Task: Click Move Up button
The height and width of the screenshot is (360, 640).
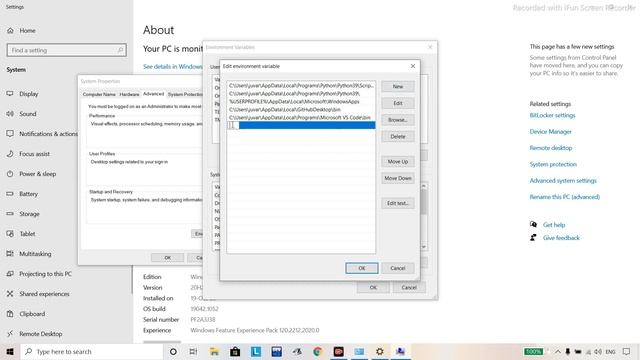Action: click(x=398, y=162)
